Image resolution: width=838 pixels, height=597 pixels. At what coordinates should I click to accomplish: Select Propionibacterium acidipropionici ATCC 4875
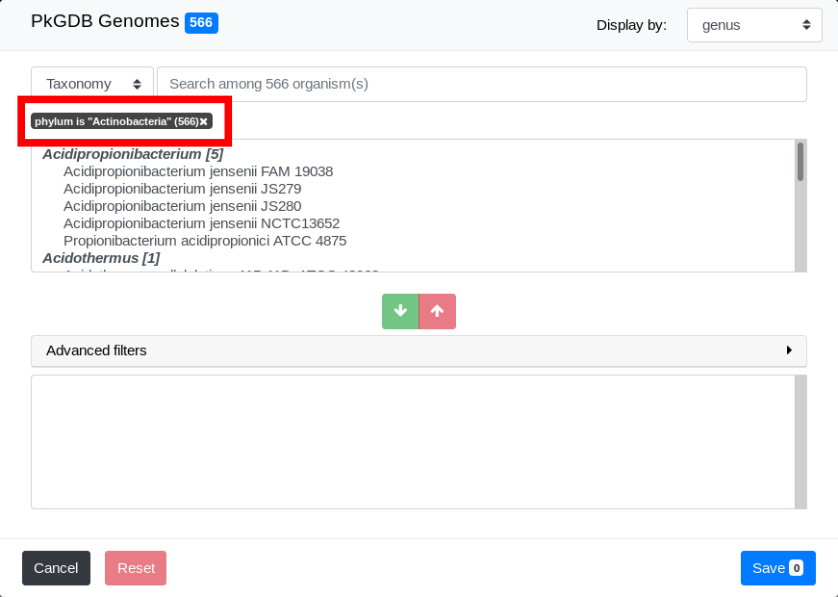[x=205, y=241]
